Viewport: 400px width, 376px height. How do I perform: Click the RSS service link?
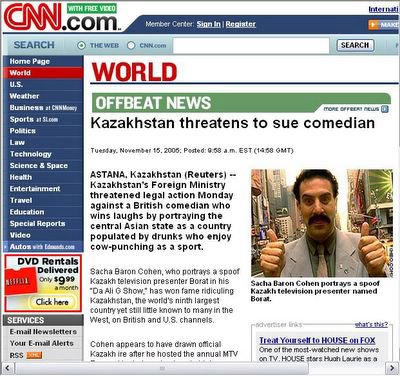(x=16, y=355)
